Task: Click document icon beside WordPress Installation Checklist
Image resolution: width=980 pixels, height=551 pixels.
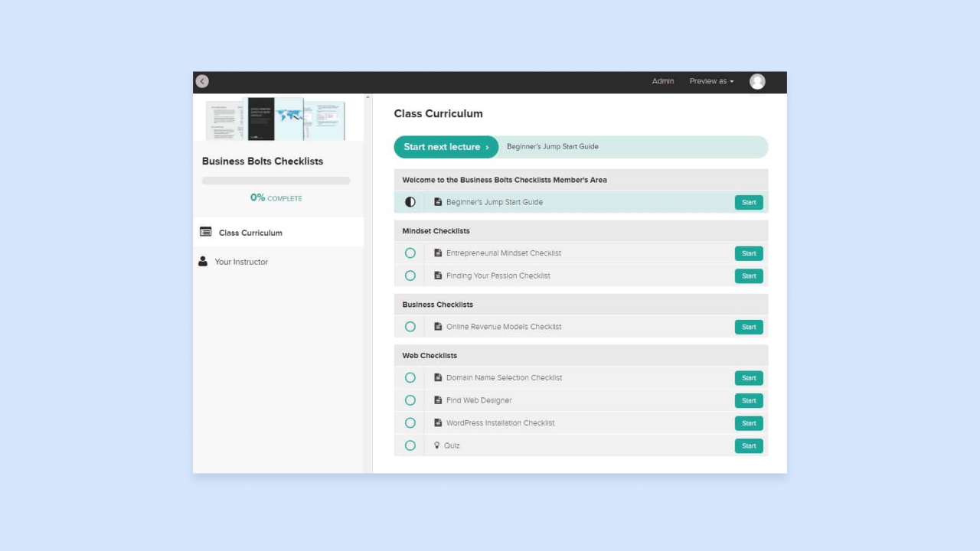Action: pos(438,422)
